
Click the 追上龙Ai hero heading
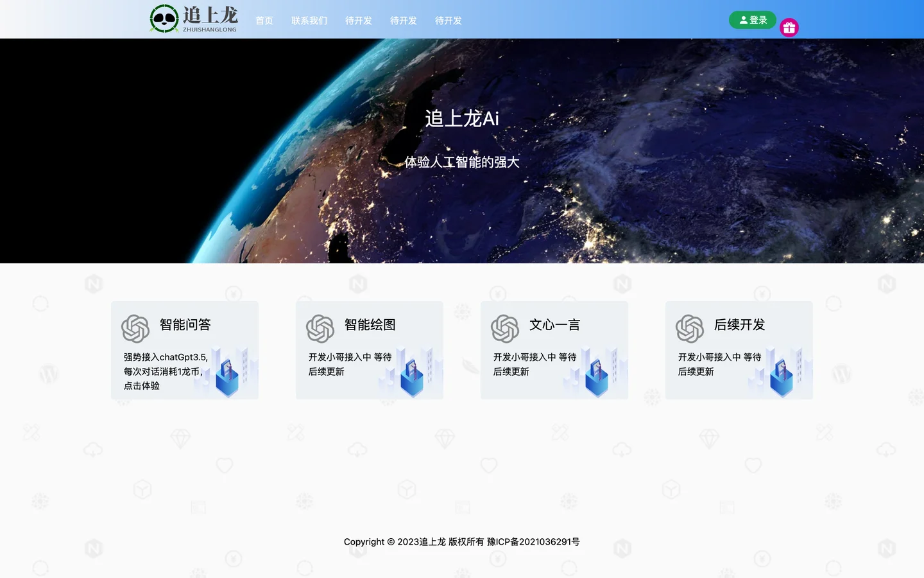coord(462,119)
